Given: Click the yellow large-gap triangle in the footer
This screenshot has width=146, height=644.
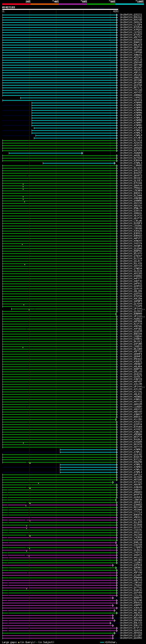Looking at the screenshot, I should [19, 642].
